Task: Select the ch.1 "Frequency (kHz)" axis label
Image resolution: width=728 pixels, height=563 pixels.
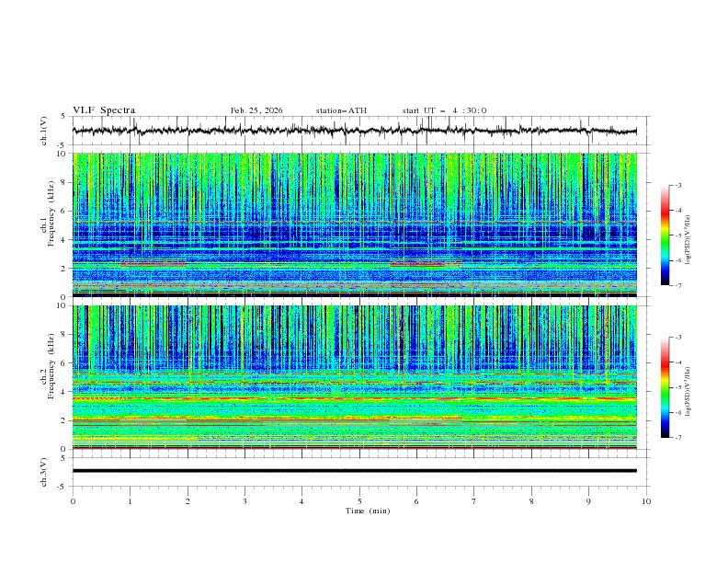Action: coord(51,213)
